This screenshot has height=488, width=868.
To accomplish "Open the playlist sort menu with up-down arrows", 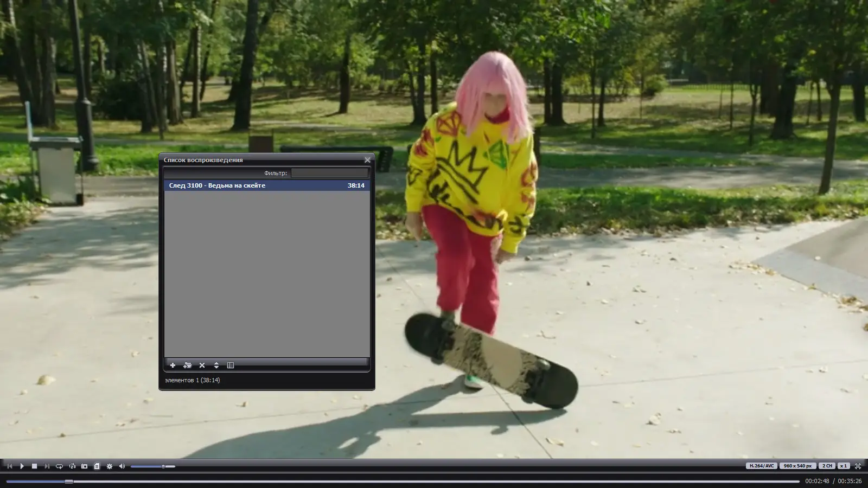I will [x=216, y=365].
